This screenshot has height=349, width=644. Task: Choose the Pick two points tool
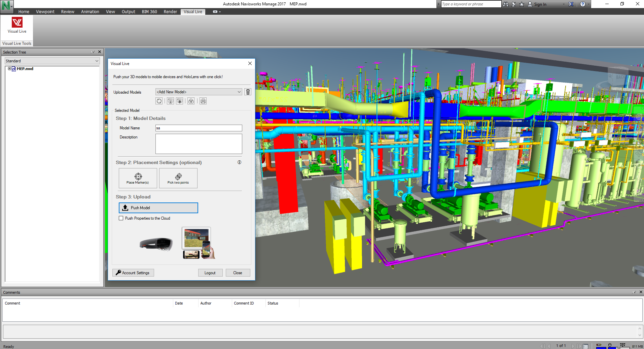[x=178, y=178]
